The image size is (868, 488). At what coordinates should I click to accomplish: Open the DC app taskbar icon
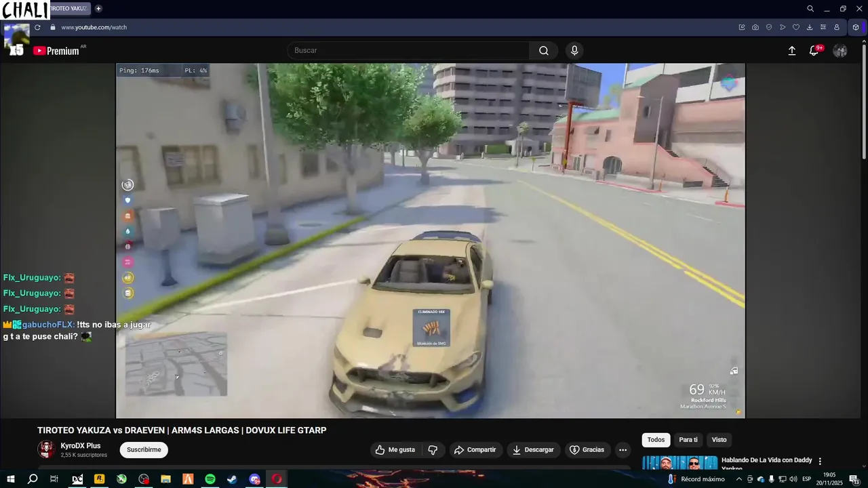[77, 479]
